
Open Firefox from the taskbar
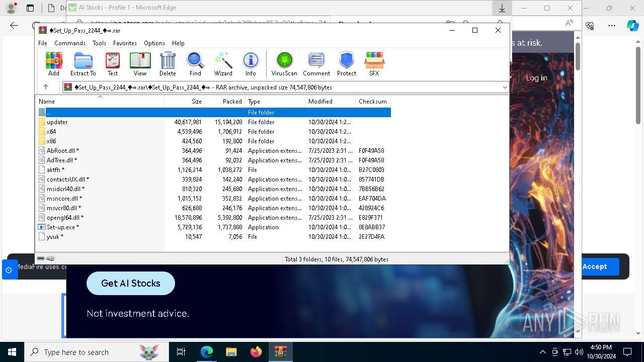[256, 352]
